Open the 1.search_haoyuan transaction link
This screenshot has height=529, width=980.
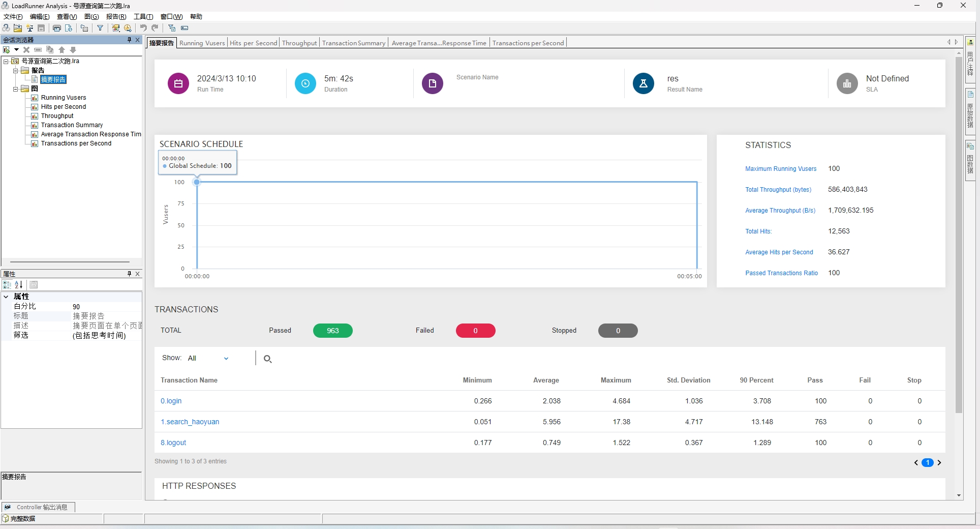[190, 422]
